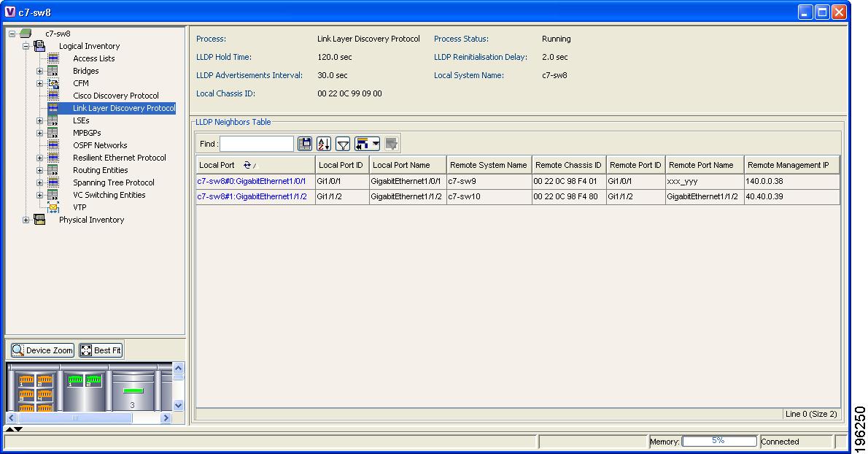Select the CFM node icon
The height and width of the screenshot is (454, 868).
coord(53,83)
